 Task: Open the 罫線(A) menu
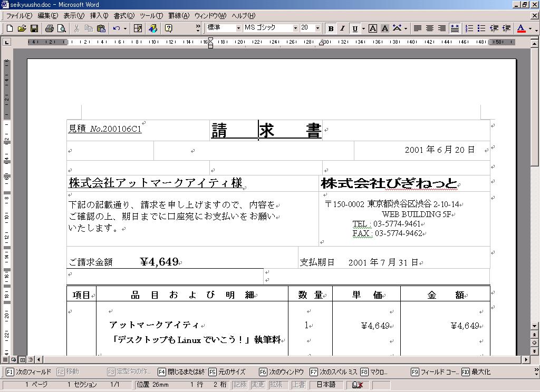pyautogui.click(x=179, y=16)
